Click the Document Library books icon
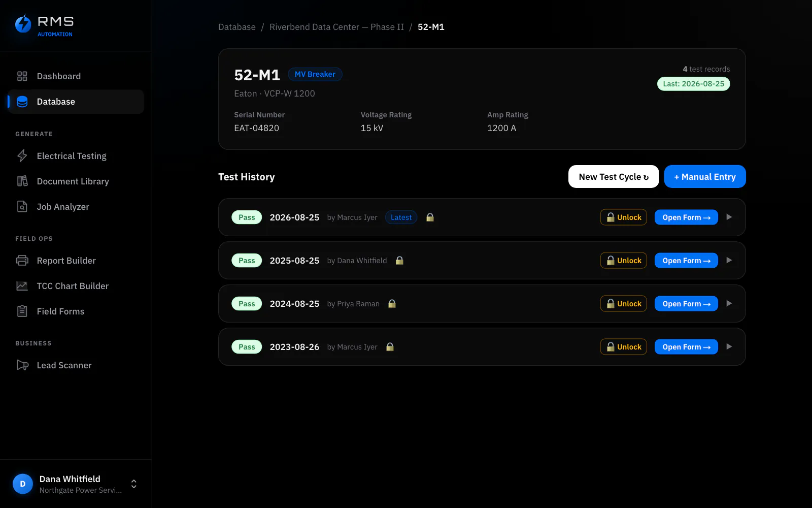Screen dimensions: 812x508 tap(22, 181)
